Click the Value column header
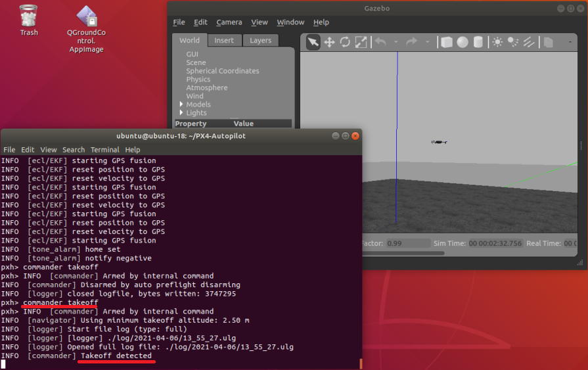588x370 pixels. point(243,124)
